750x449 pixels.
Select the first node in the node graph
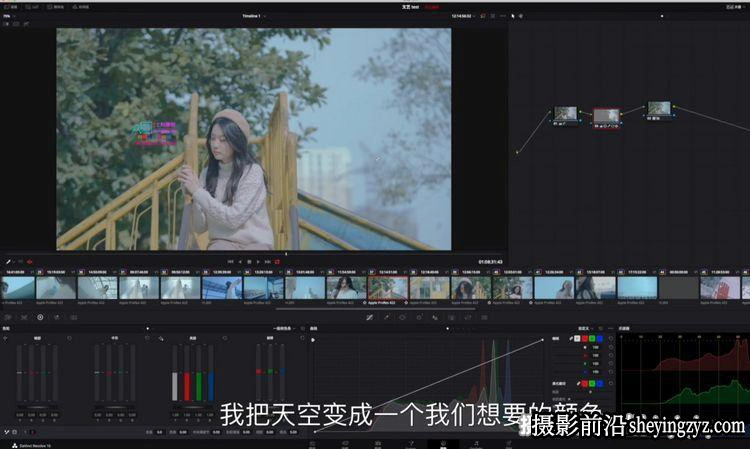[565, 114]
